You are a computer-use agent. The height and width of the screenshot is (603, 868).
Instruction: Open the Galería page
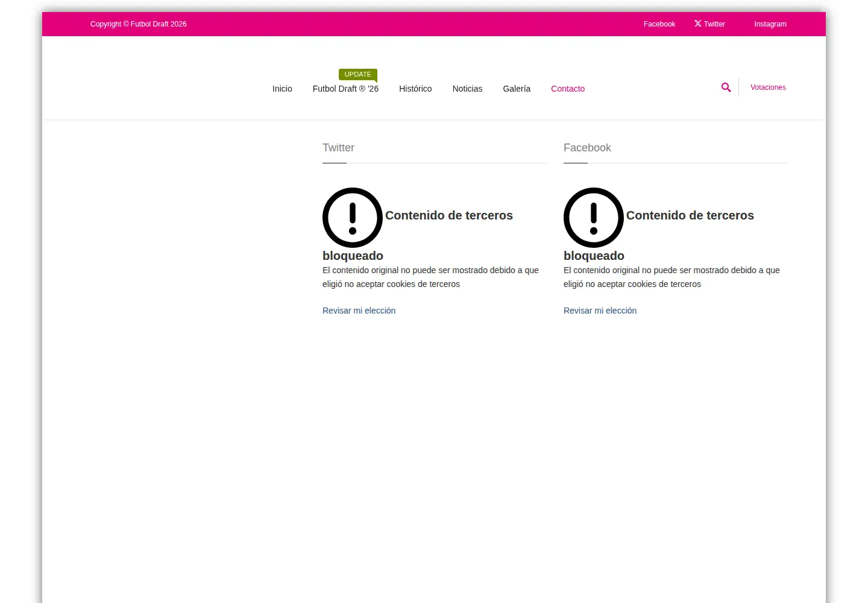517,89
